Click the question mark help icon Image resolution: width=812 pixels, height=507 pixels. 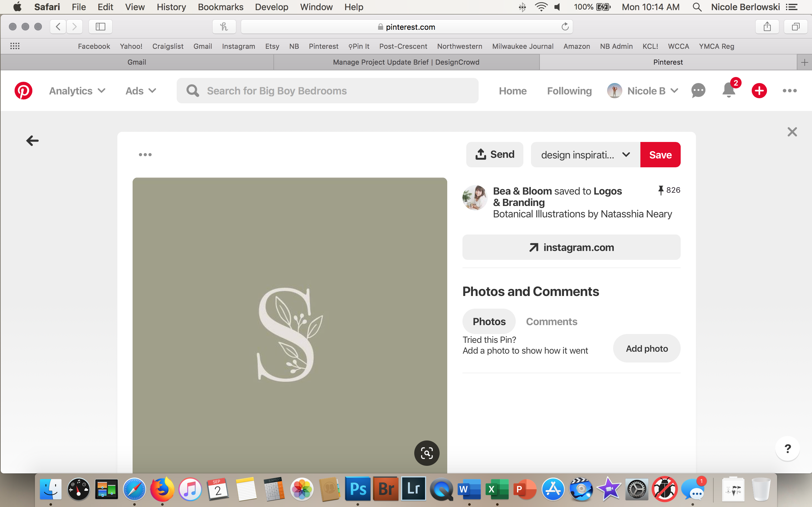[x=788, y=449]
